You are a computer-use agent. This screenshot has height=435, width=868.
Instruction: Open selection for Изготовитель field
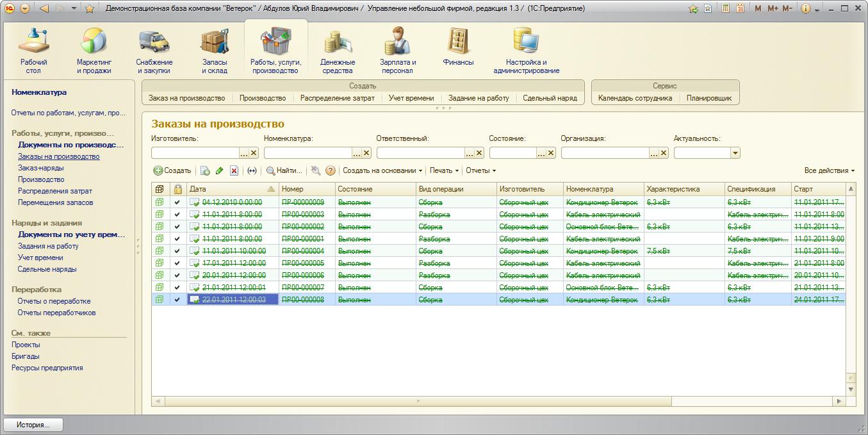(243, 153)
